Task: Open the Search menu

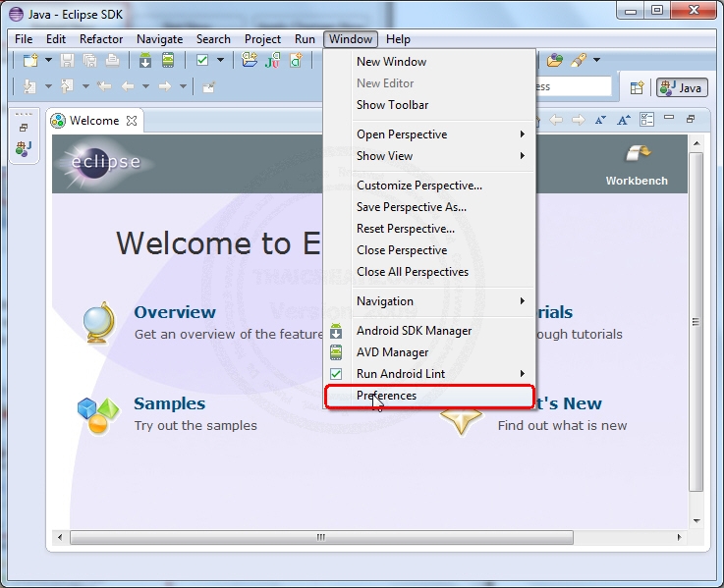Action: (x=213, y=39)
